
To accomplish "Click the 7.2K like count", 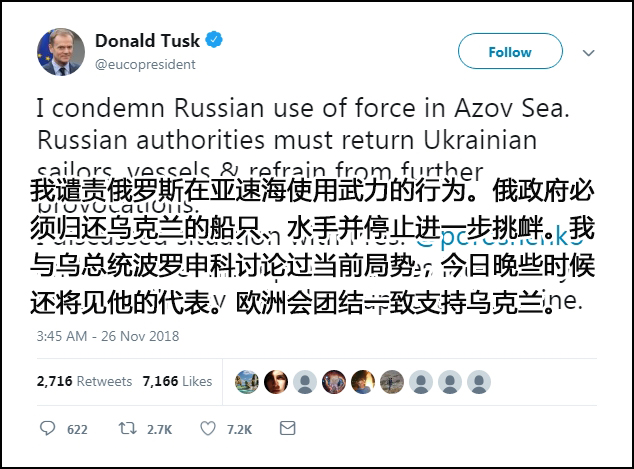I will (240, 429).
